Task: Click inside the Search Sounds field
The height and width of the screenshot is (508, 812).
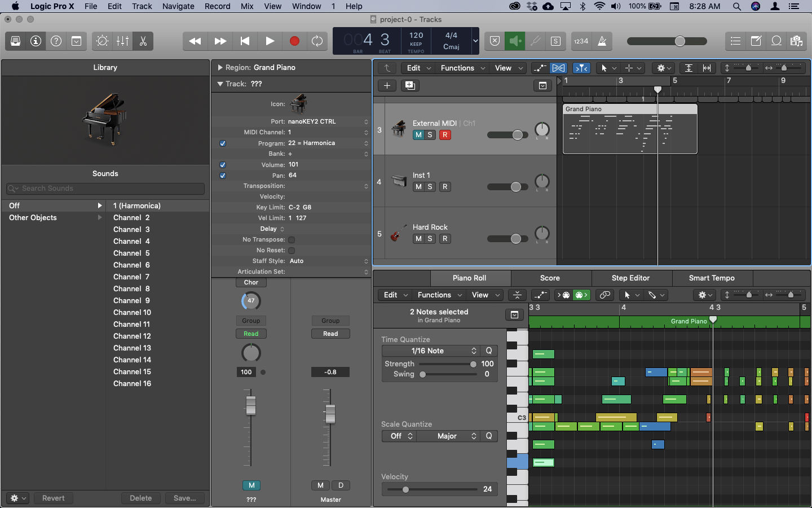Action: 105,188
